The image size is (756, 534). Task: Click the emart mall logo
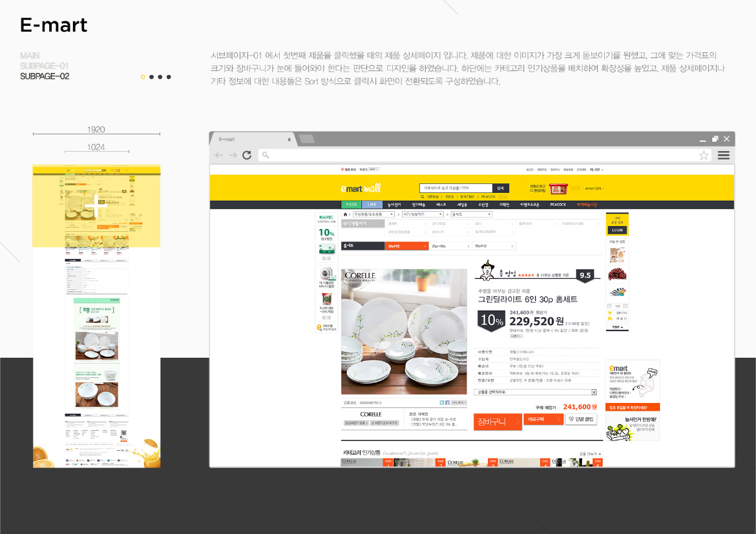(360, 187)
